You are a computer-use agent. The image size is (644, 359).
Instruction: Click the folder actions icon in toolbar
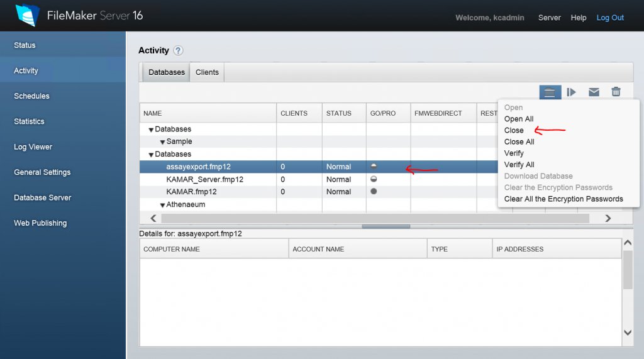(x=550, y=92)
